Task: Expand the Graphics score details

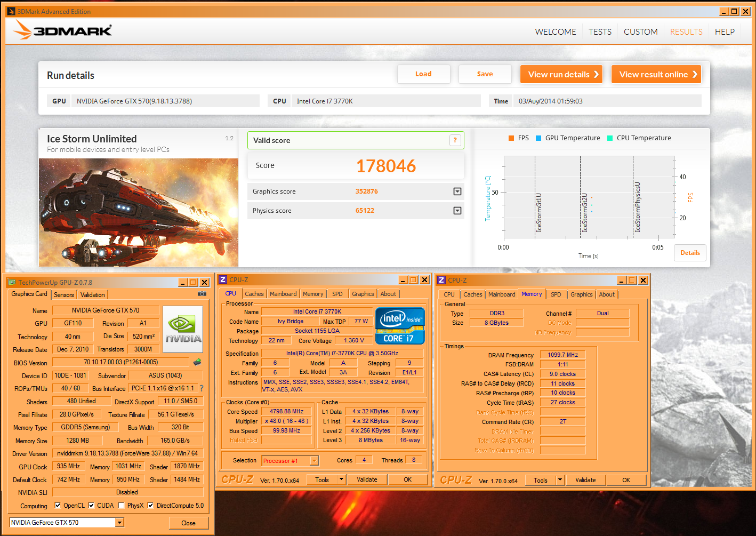Action: pyautogui.click(x=457, y=191)
